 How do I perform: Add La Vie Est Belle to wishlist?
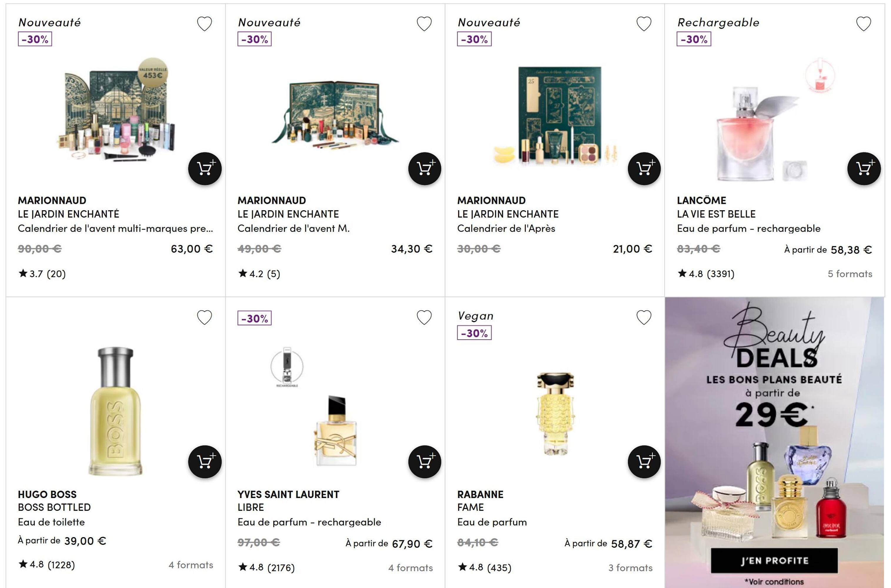[864, 24]
